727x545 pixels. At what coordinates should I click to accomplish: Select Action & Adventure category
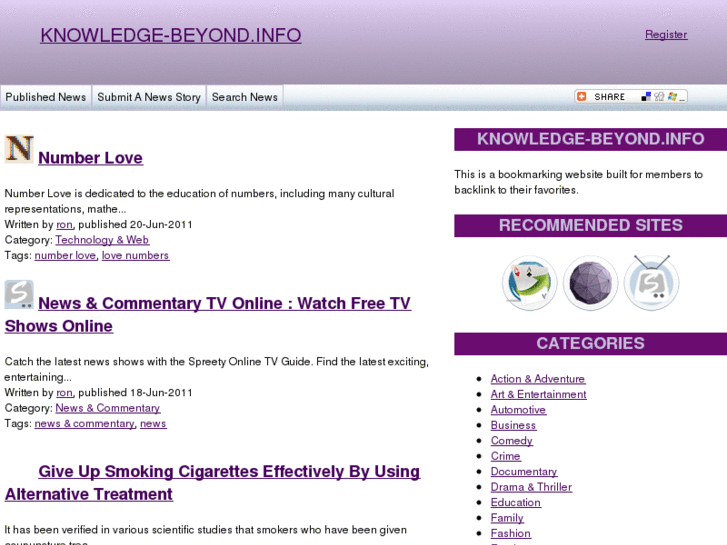coord(538,379)
